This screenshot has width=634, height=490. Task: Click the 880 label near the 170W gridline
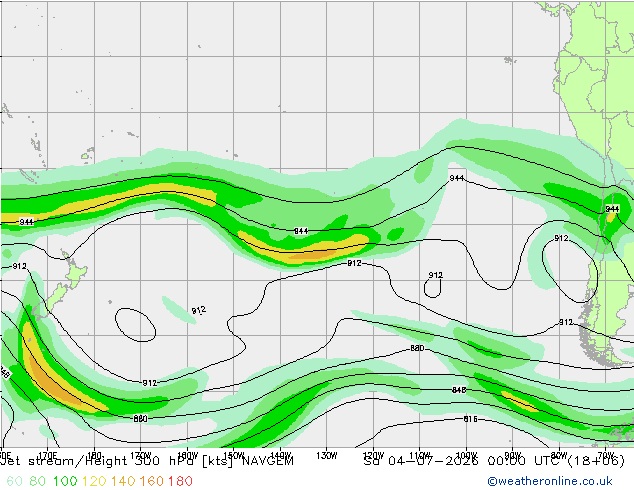[x=140, y=419]
